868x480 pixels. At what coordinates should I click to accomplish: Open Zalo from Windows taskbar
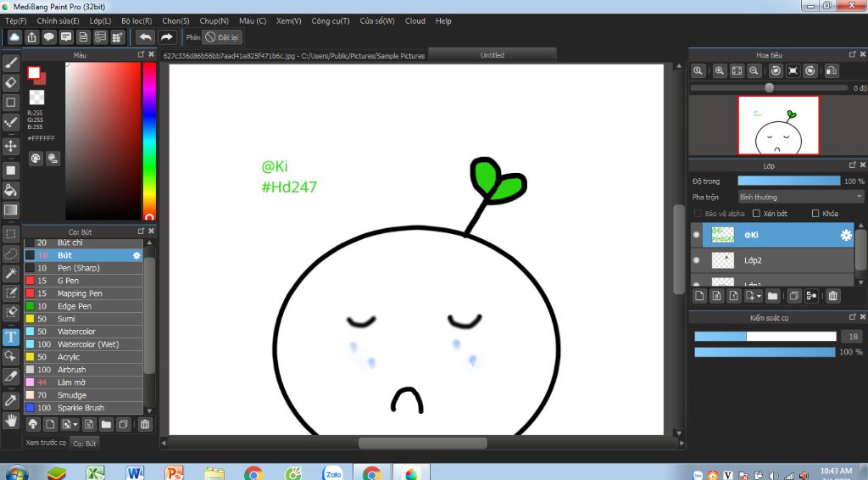(333, 474)
